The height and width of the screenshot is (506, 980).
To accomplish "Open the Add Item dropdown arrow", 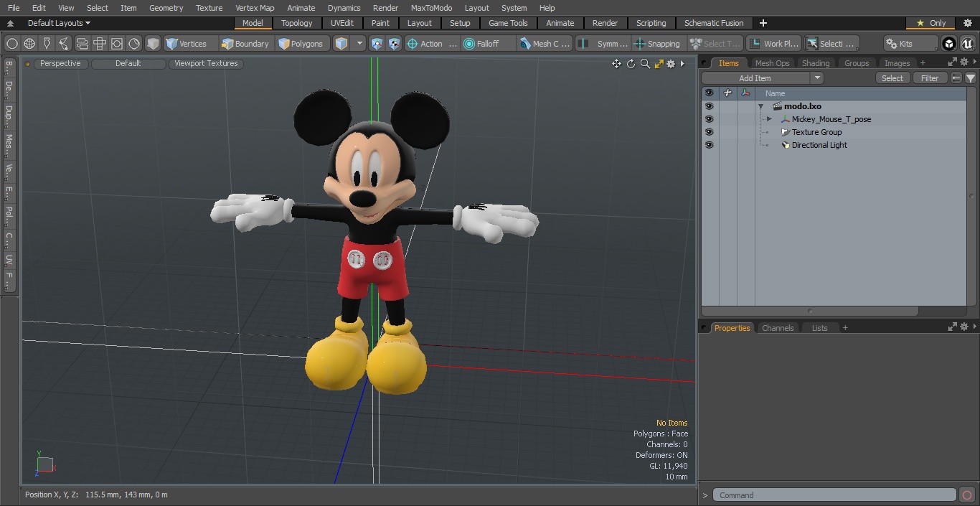I will pyautogui.click(x=816, y=78).
